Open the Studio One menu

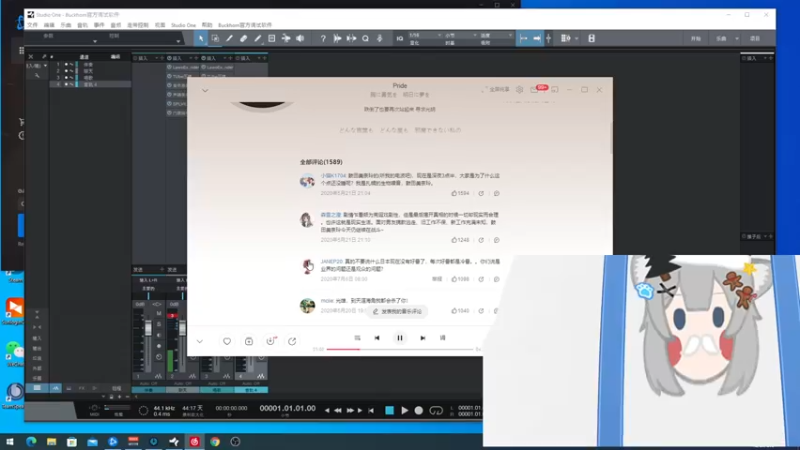[x=183, y=25]
